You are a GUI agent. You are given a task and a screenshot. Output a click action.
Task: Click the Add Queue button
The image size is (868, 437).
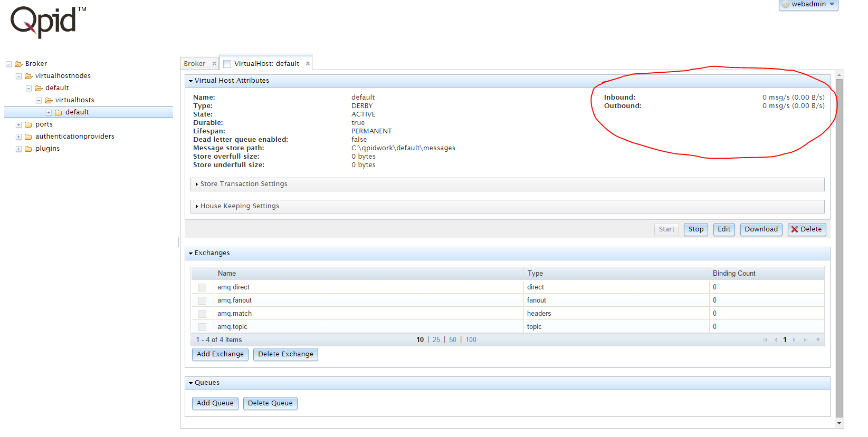[215, 403]
